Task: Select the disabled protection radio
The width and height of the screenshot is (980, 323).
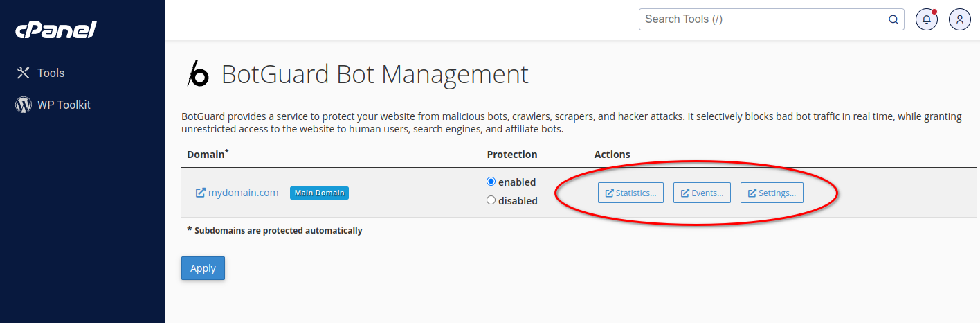Action: coord(491,200)
